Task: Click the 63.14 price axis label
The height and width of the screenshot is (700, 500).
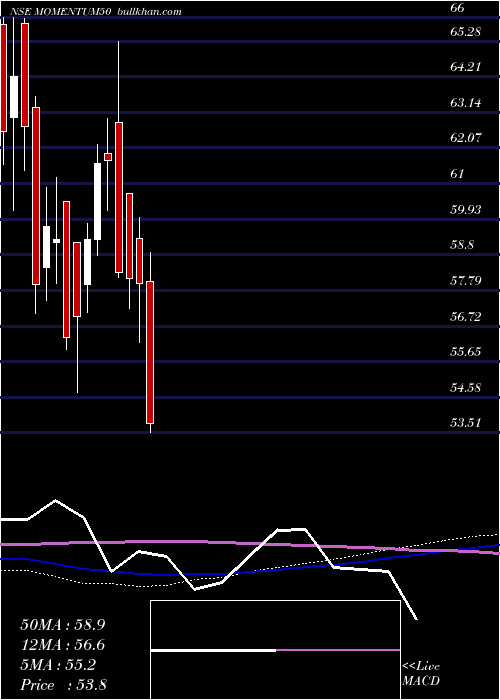Action: pyautogui.click(x=466, y=103)
